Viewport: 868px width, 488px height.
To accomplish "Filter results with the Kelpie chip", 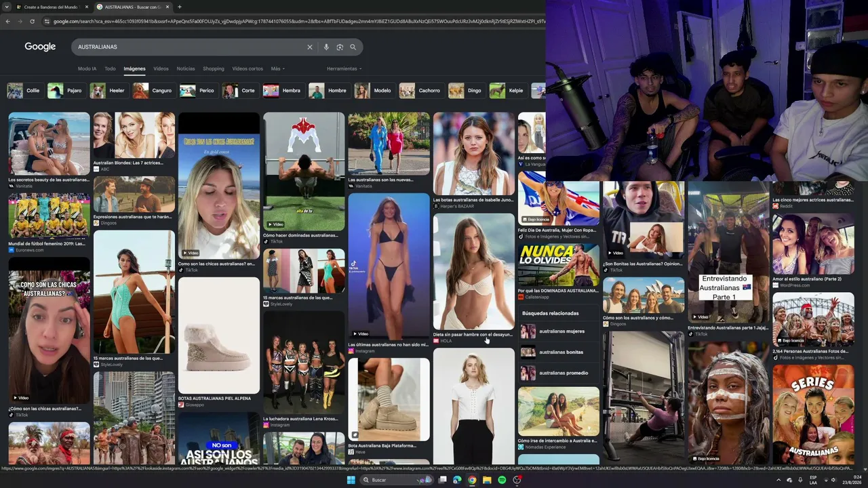I will click(x=508, y=90).
